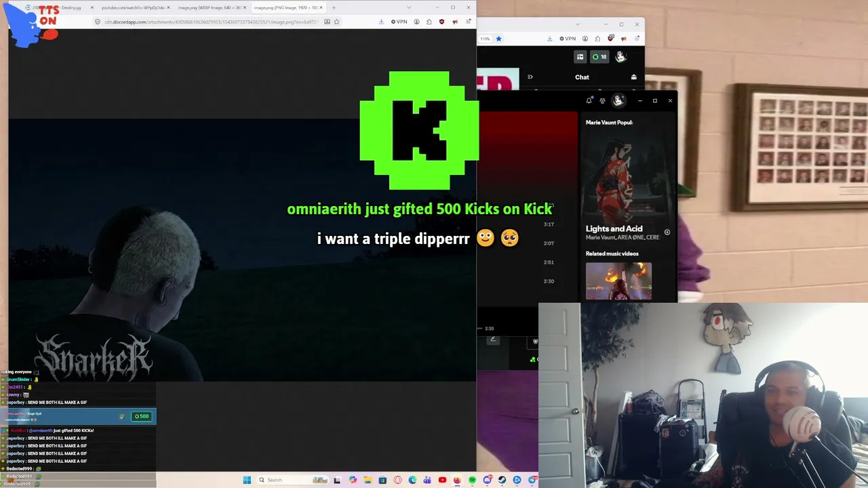Toggle reader view in the address bar
This screenshot has width=868, height=488.
point(327,22)
